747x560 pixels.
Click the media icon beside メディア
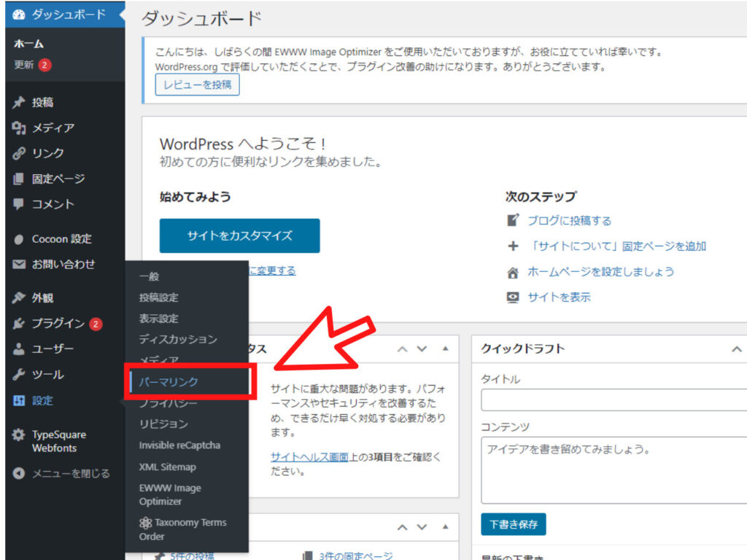point(18,128)
